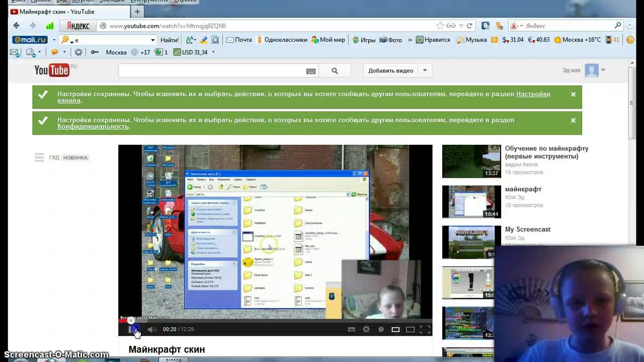Open the @mail.ru toolbar logo
This screenshot has height=362, width=644.
pyautogui.click(x=30, y=40)
